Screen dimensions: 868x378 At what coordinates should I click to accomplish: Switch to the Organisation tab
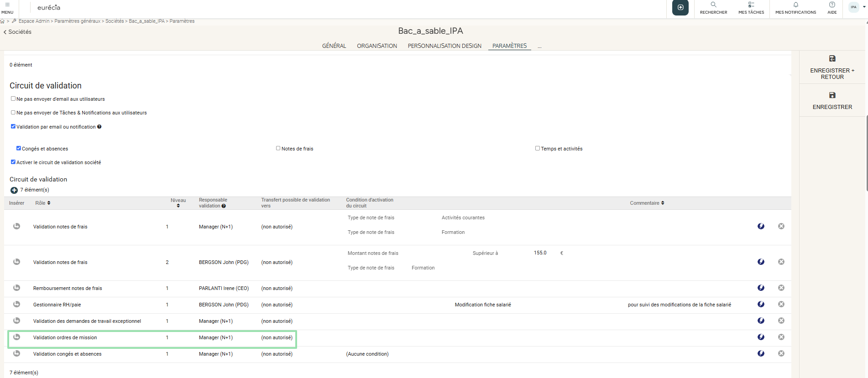(x=376, y=46)
